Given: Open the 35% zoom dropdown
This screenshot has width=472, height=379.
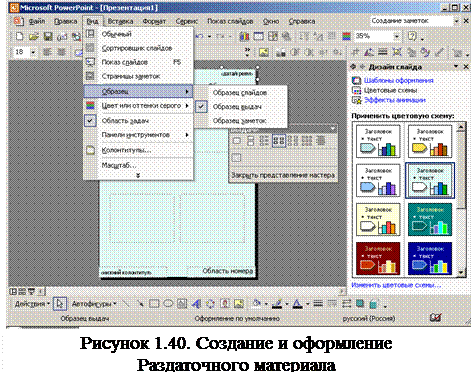Looking at the screenshot, I should click(396, 36).
